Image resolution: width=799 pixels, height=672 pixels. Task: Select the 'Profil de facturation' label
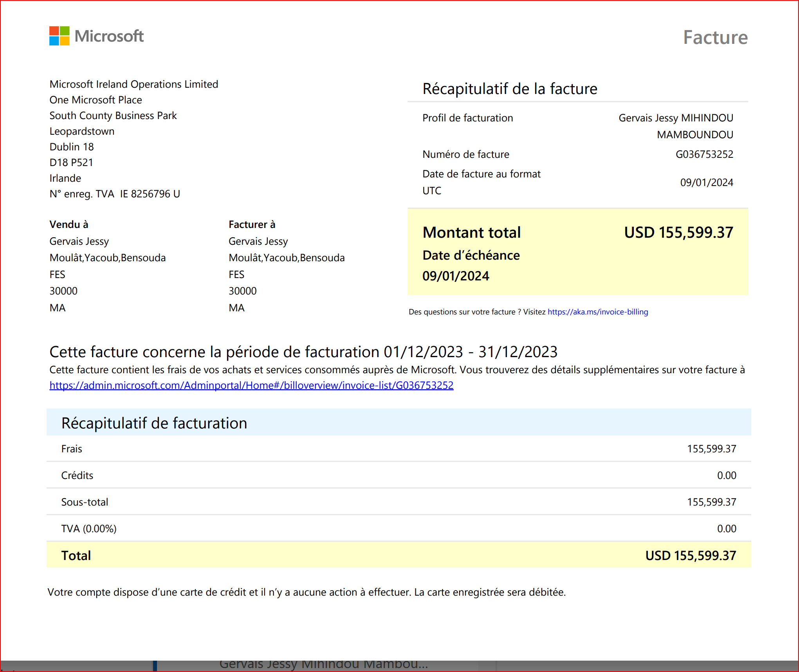pyautogui.click(x=468, y=118)
